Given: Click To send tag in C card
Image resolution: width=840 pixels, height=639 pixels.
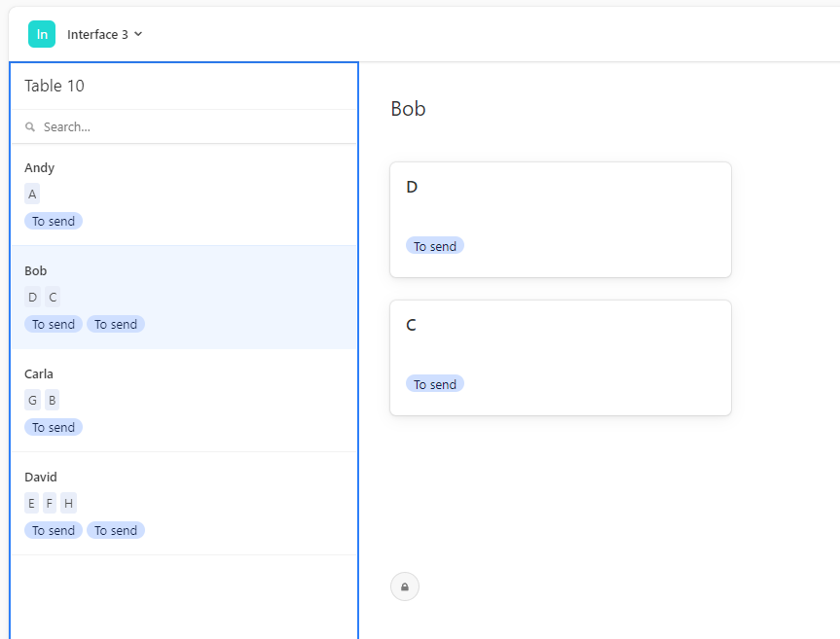Looking at the screenshot, I should pyautogui.click(x=435, y=384).
